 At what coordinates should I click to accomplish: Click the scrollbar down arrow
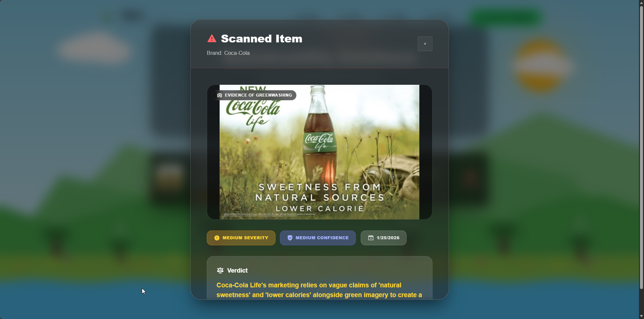point(641,316)
